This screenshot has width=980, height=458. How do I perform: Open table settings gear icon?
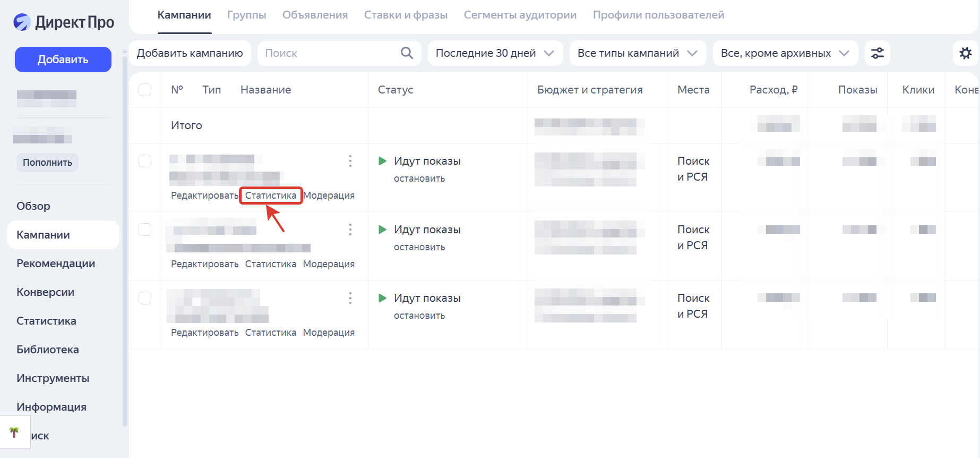(x=966, y=53)
